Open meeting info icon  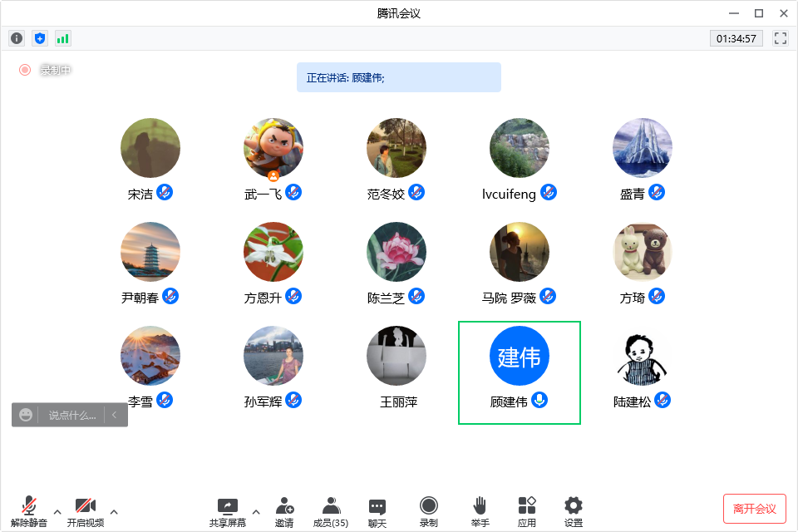coord(17,38)
